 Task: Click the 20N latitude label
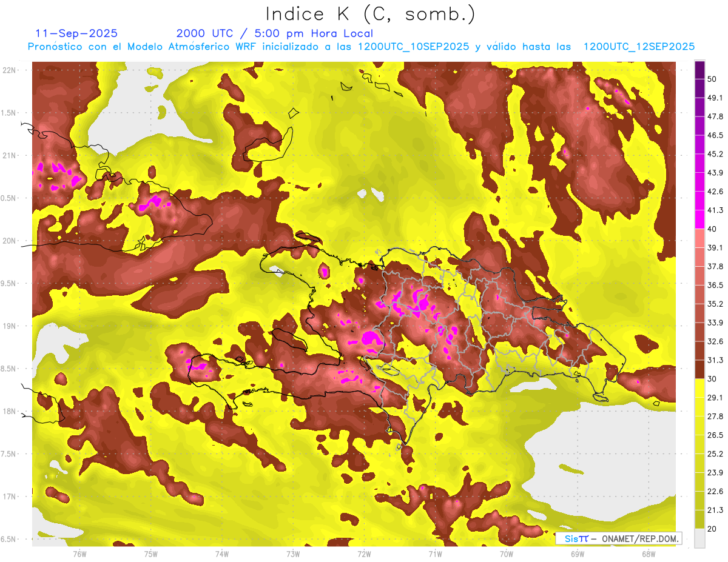pos(10,241)
